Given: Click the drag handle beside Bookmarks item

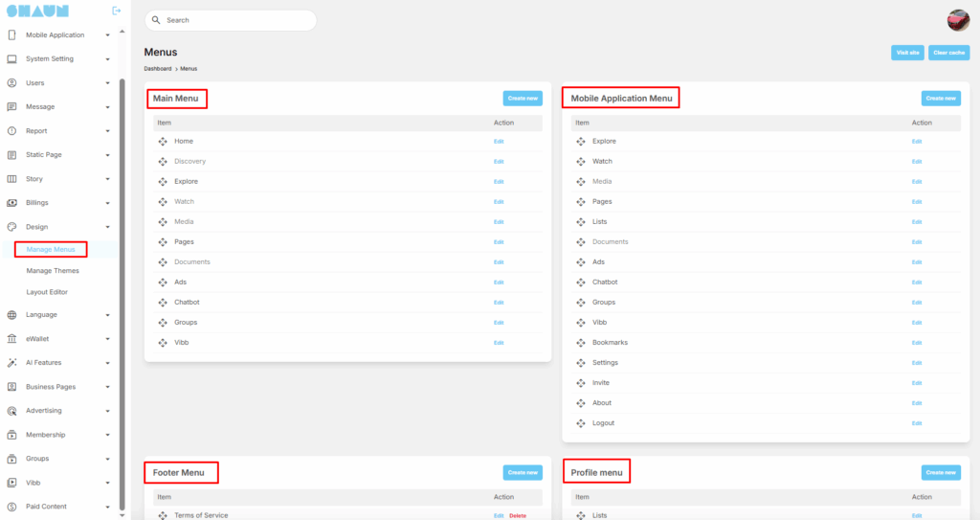Looking at the screenshot, I should (581, 343).
